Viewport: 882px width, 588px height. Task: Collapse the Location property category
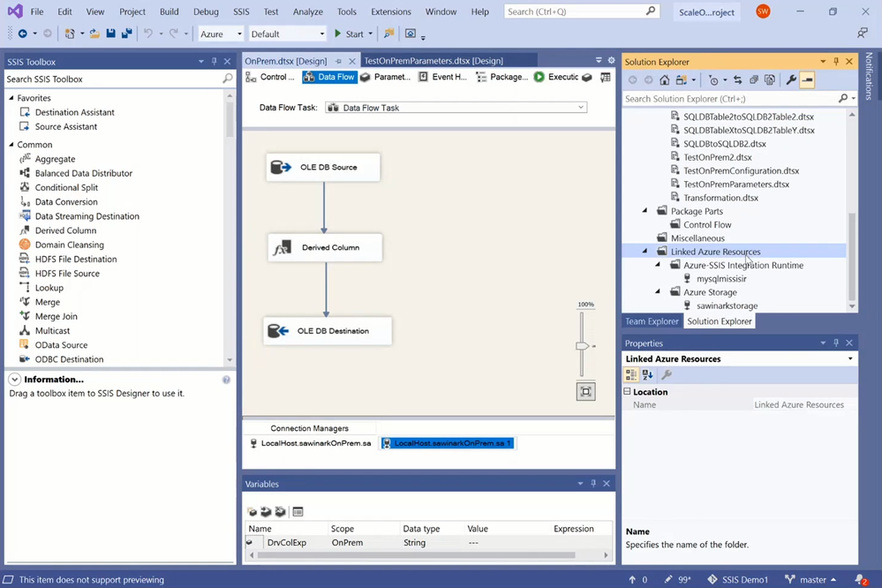pos(627,392)
